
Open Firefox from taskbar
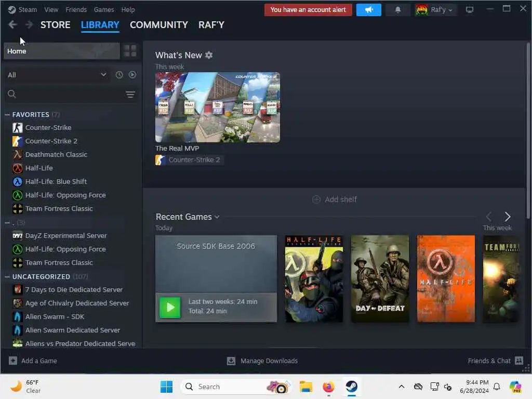tap(328, 387)
